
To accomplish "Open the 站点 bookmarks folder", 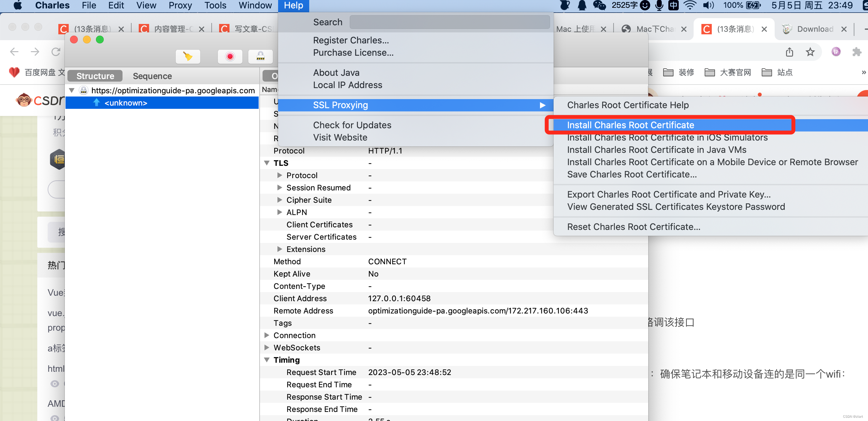I will pos(777,73).
